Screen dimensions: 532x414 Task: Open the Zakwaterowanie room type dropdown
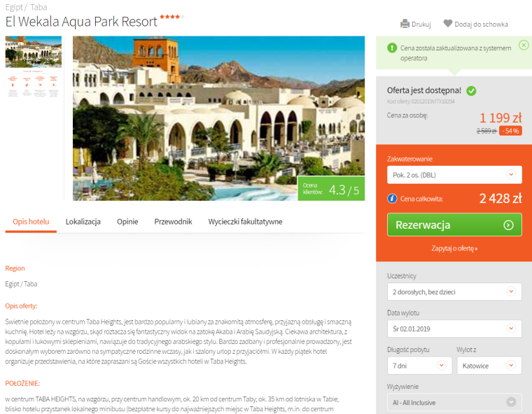pyautogui.click(x=454, y=175)
